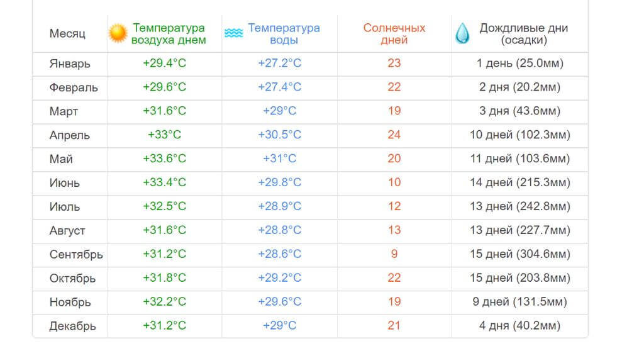Click the +31°C water temperature for Май
Image resolution: width=644 pixels, height=351 pixels.
pos(279,159)
